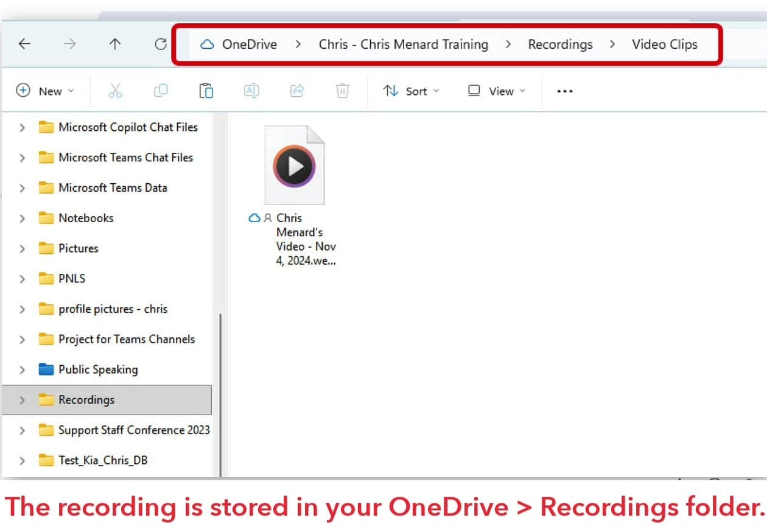Select profile pictures - chris in sidebar
This screenshot has height=532, width=767.
[x=113, y=309]
